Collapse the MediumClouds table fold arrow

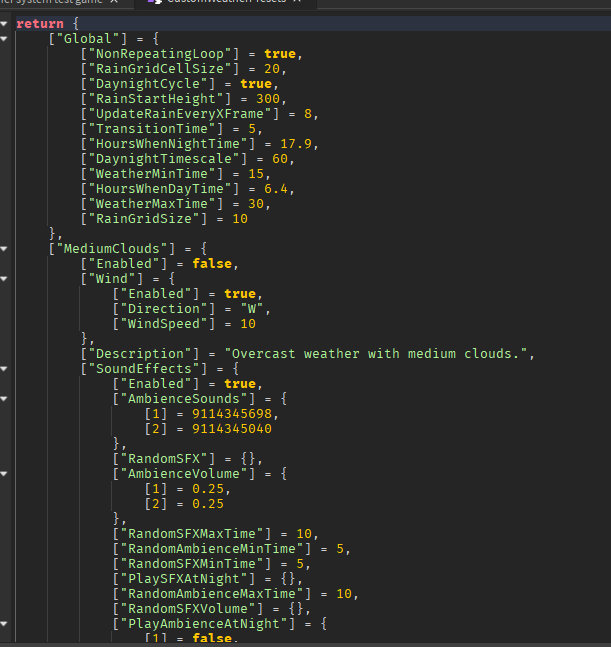pos(4,249)
